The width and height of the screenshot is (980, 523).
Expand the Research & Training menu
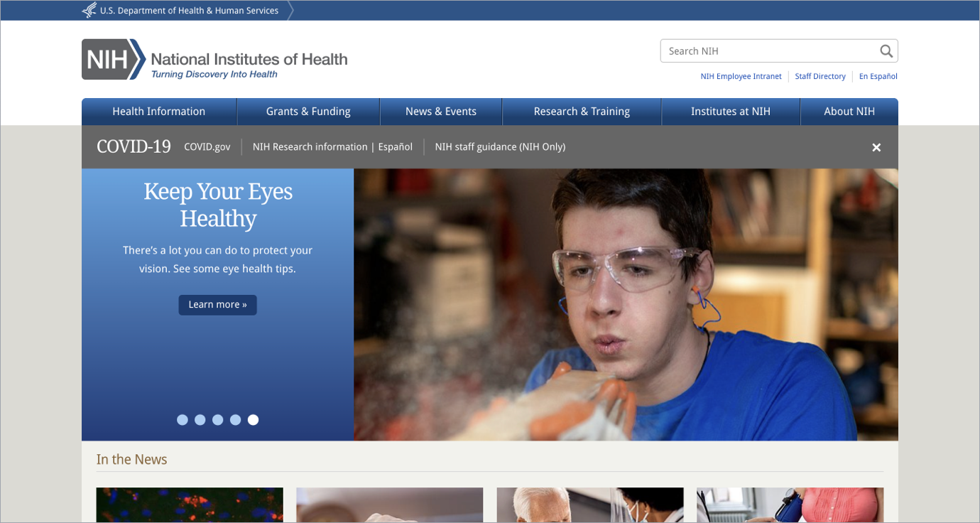click(582, 112)
